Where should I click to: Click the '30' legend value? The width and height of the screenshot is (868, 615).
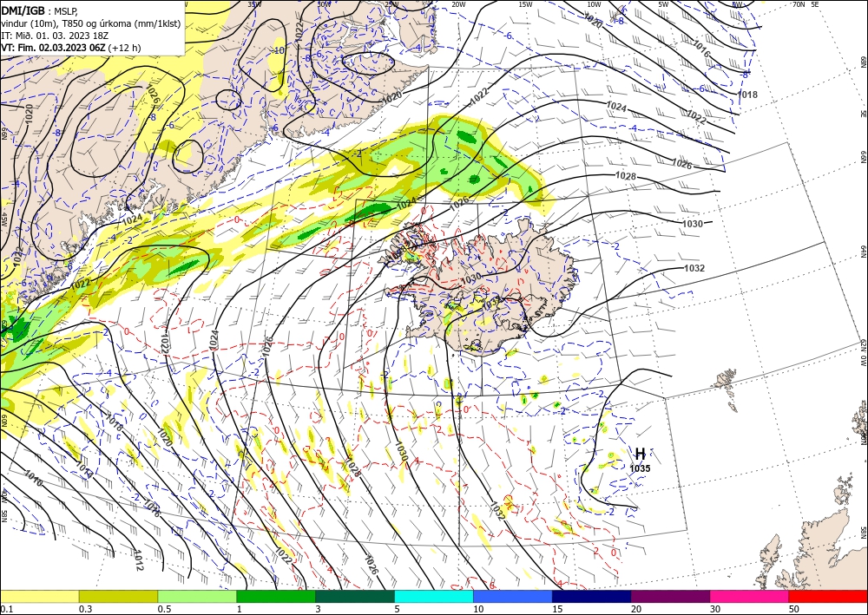pos(715,609)
